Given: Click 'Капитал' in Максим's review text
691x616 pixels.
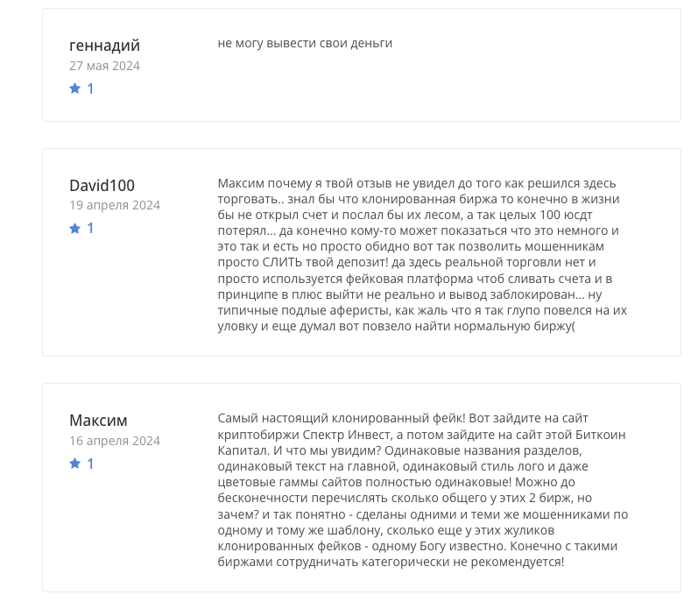Looking at the screenshot, I should (x=243, y=451).
